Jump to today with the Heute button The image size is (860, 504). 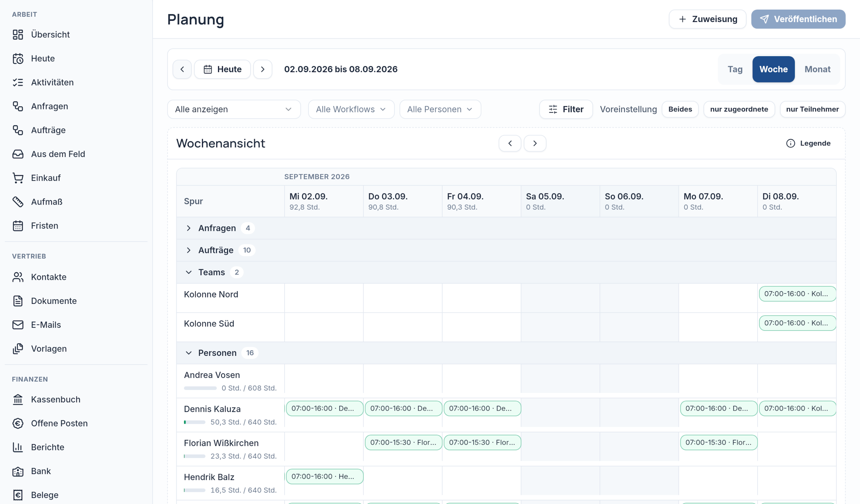click(222, 69)
